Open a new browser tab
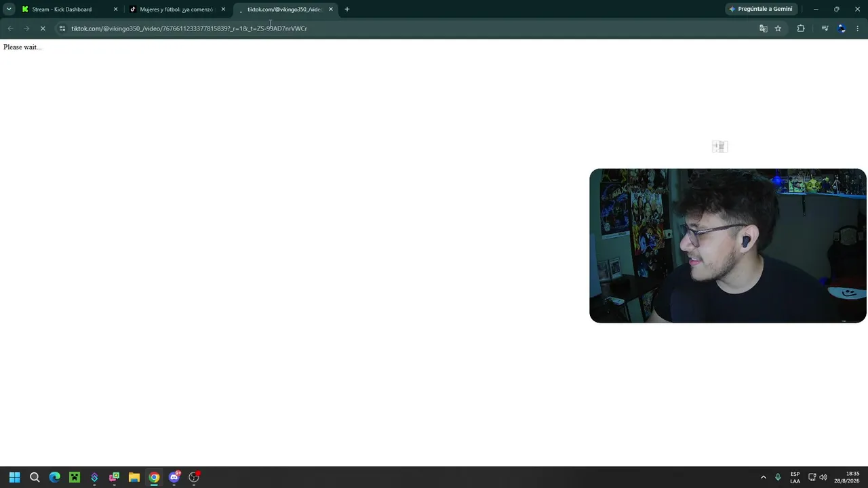 pyautogui.click(x=347, y=9)
